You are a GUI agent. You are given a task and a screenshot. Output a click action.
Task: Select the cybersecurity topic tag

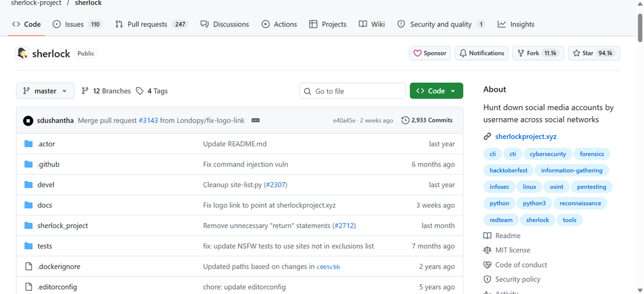click(548, 154)
